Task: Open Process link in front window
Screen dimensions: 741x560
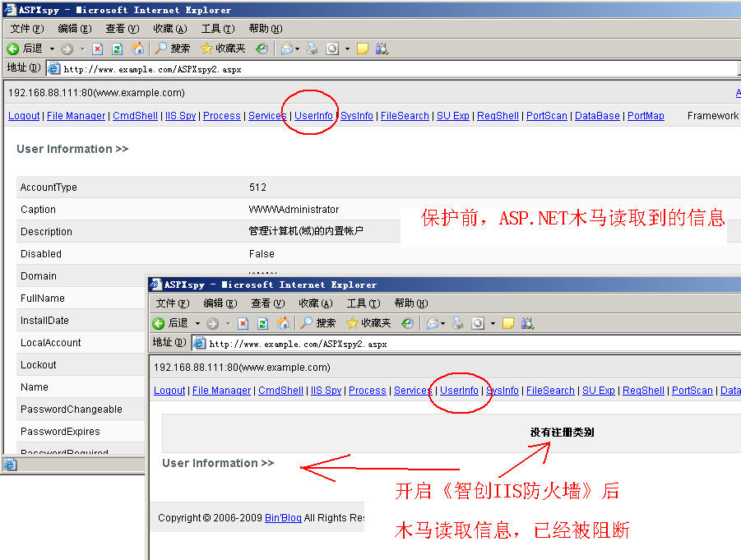Action: [367, 391]
